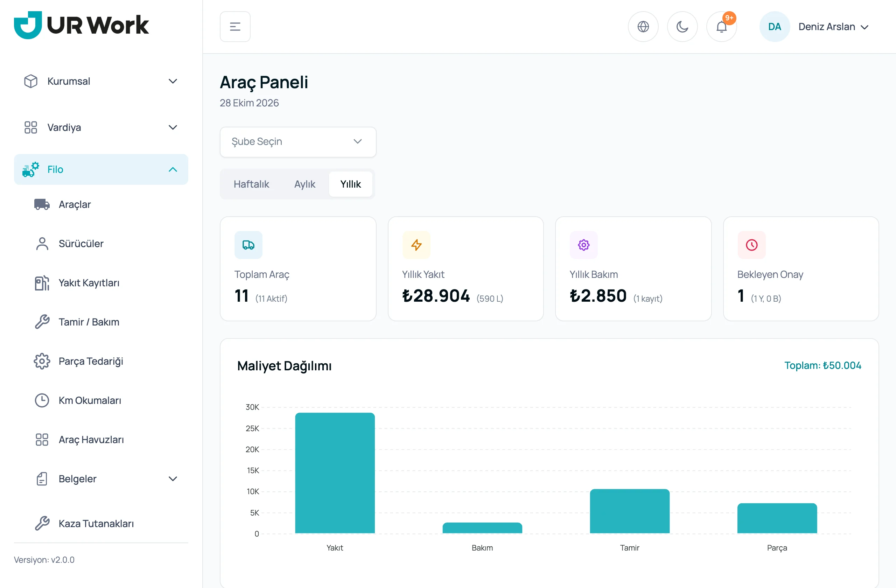Click the Toplam Araç truck card icon

[248, 245]
